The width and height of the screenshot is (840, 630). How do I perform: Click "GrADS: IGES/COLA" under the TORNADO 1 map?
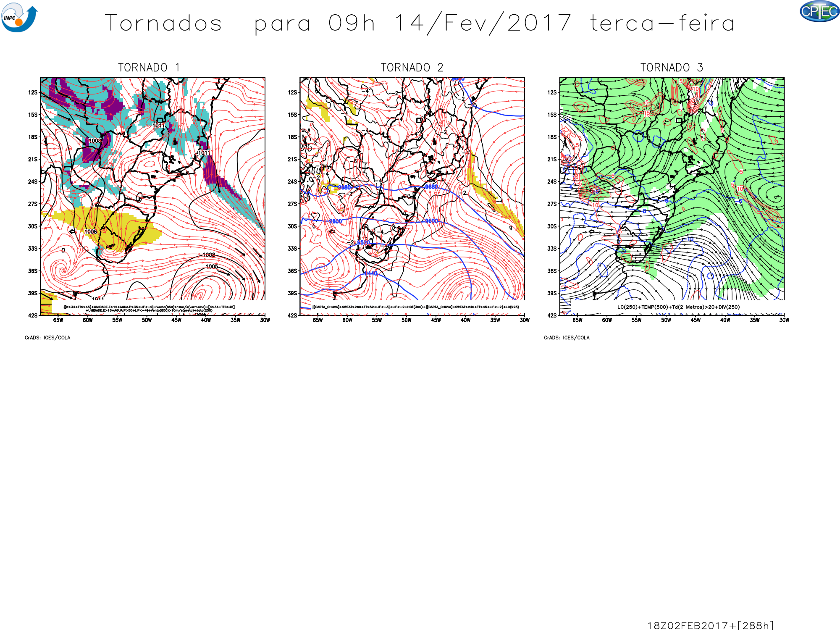click(47, 338)
